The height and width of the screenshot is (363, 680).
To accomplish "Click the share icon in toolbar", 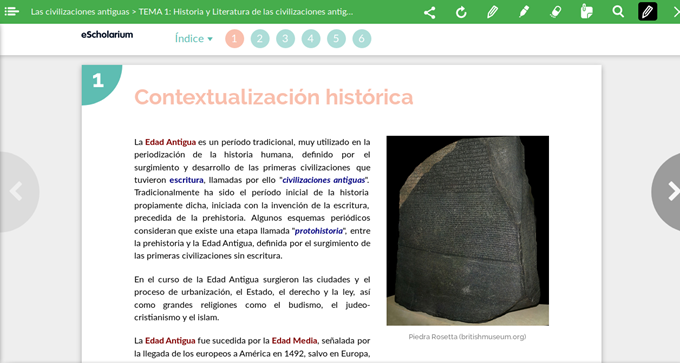I will click(x=429, y=12).
